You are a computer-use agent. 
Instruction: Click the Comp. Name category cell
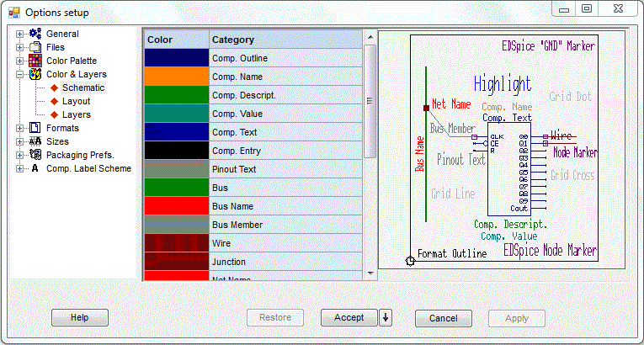pos(286,77)
